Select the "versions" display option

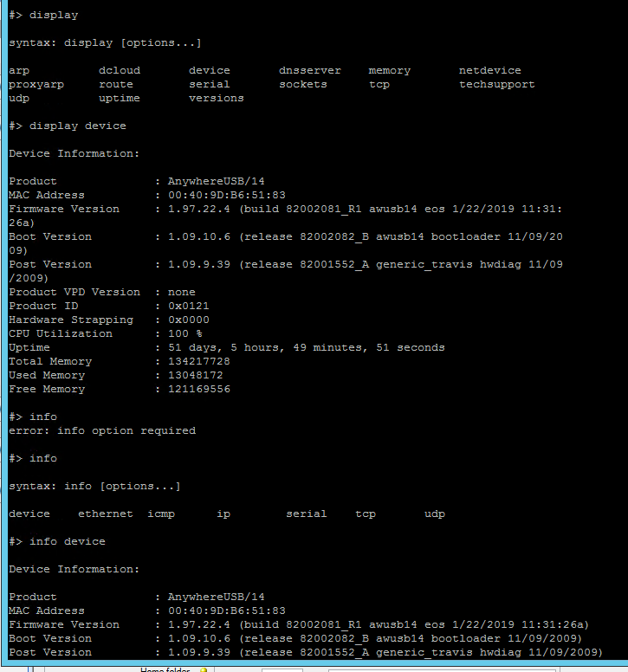coord(216,98)
